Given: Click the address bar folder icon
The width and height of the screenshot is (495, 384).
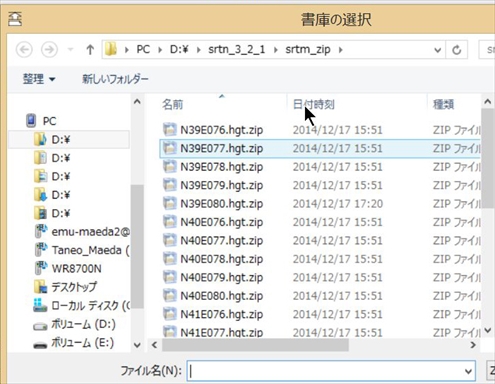Looking at the screenshot, I should click(x=111, y=49).
